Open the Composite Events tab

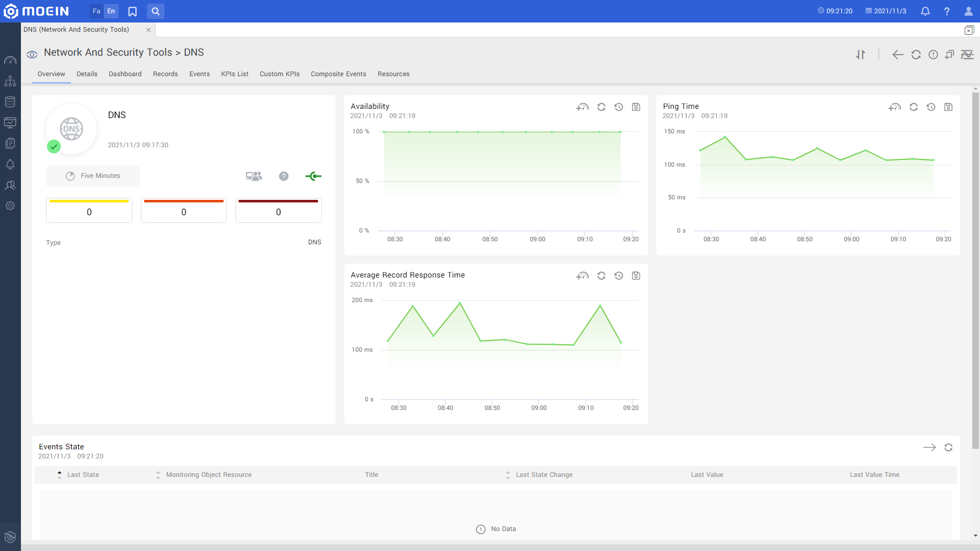(338, 74)
